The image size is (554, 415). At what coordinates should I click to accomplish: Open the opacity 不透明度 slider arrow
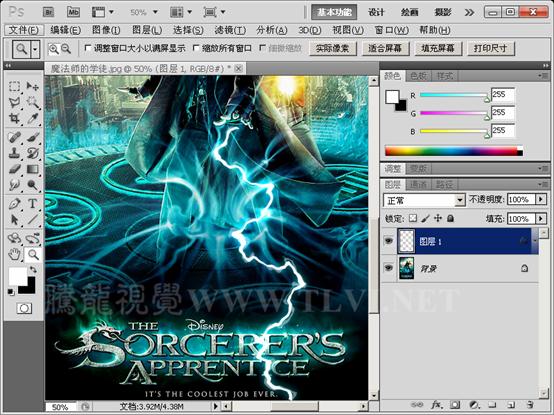coord(541,200)
